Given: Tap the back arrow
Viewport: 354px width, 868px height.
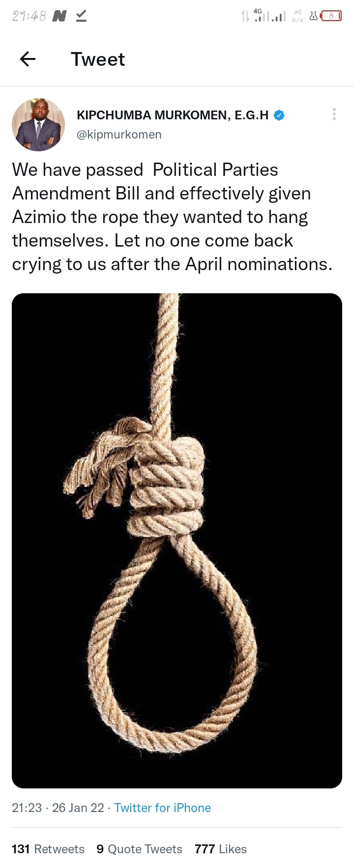Looking at the screenshot, I should coord(28,59).
